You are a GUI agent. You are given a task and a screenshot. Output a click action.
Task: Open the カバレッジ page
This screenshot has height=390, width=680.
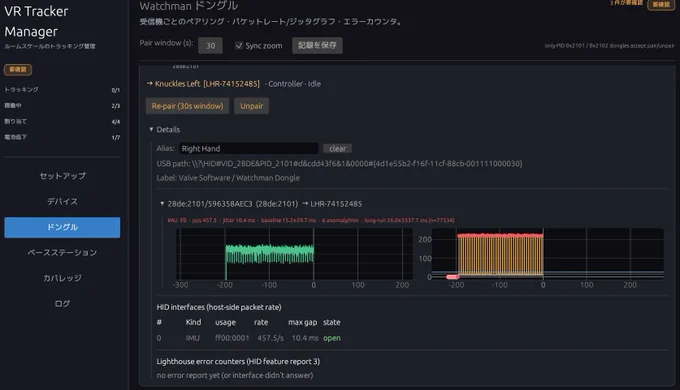[62, 278]
